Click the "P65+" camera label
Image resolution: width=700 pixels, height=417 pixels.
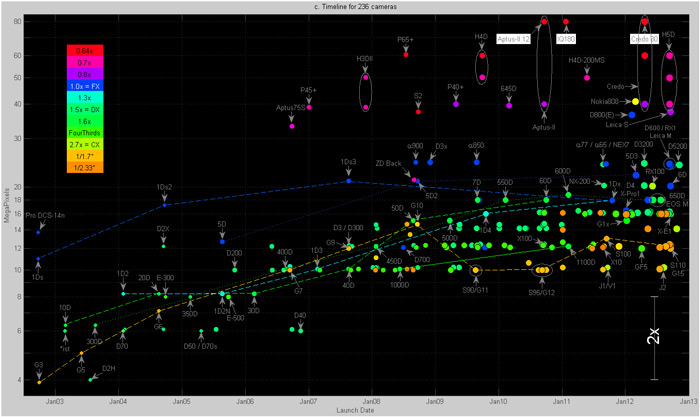coord(405,39)
